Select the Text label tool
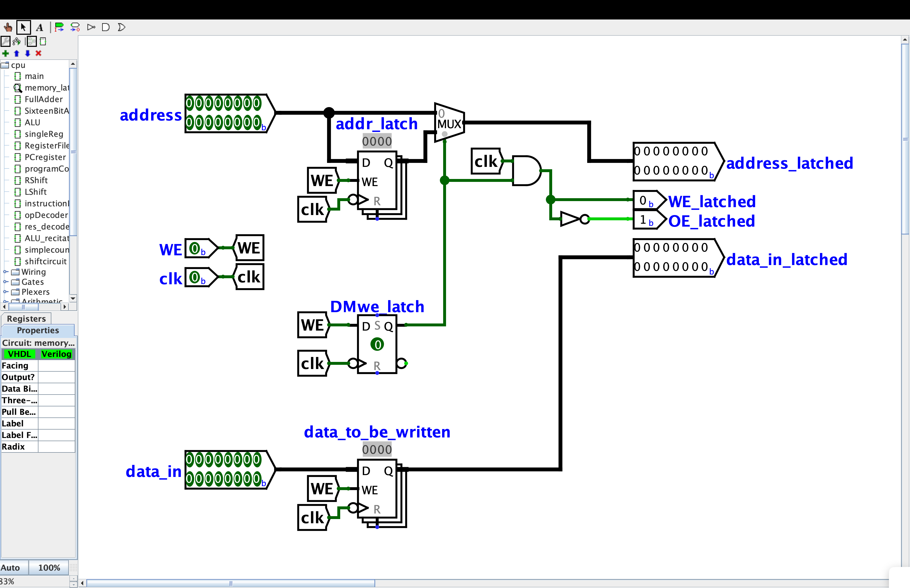This screenshot has height=588, width=910. (39, 27)
